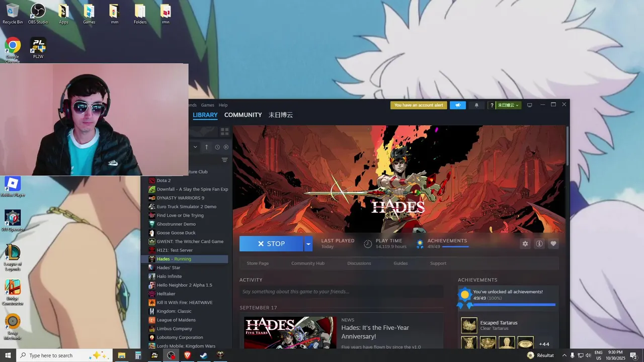Open the 末日博云 profile tab
Screen dimensions: 644x362
click(x=281, y=115)
